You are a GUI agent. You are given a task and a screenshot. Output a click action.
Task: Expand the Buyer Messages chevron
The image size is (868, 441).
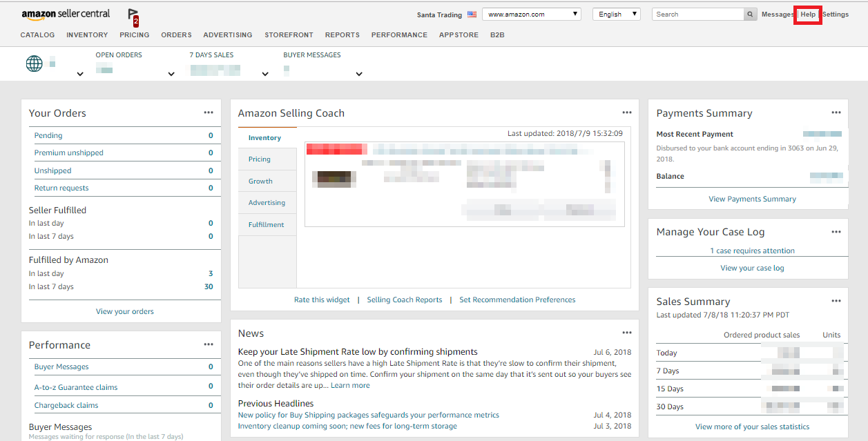tap(359, 74)
